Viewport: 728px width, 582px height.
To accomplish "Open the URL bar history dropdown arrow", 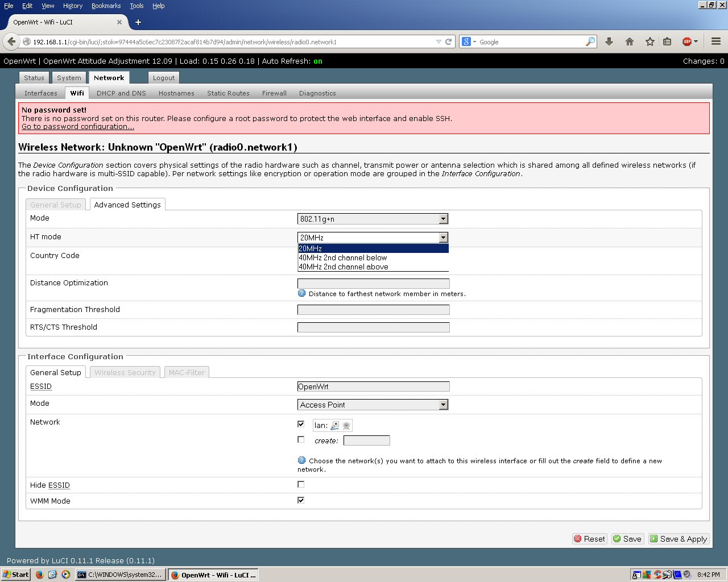I will click(439, 41).
